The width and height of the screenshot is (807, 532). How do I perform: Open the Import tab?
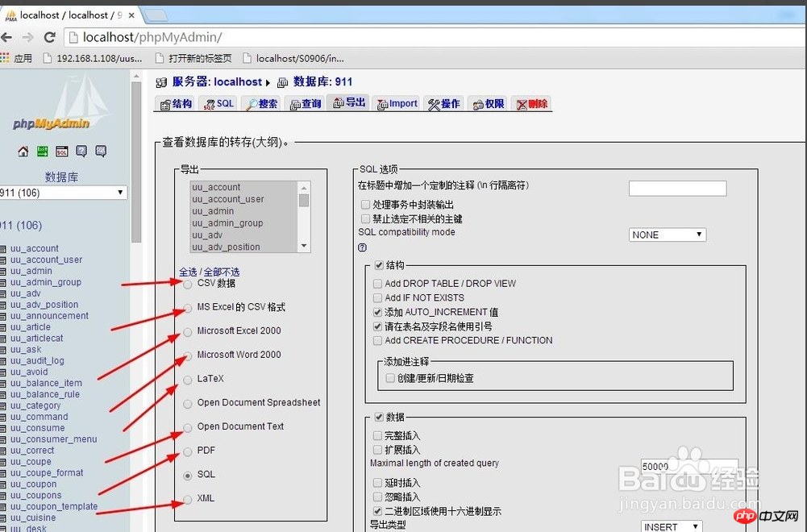tap(397, 104)
